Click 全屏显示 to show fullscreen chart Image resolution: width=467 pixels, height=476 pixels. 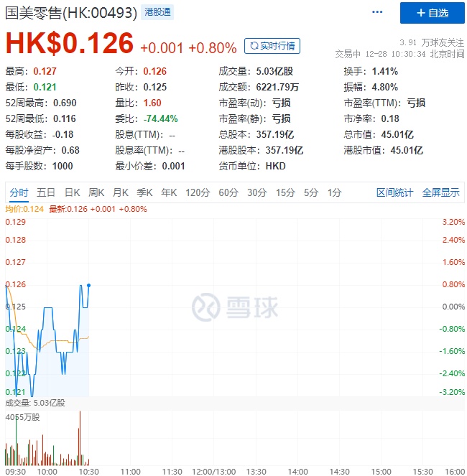coord(440,192)
